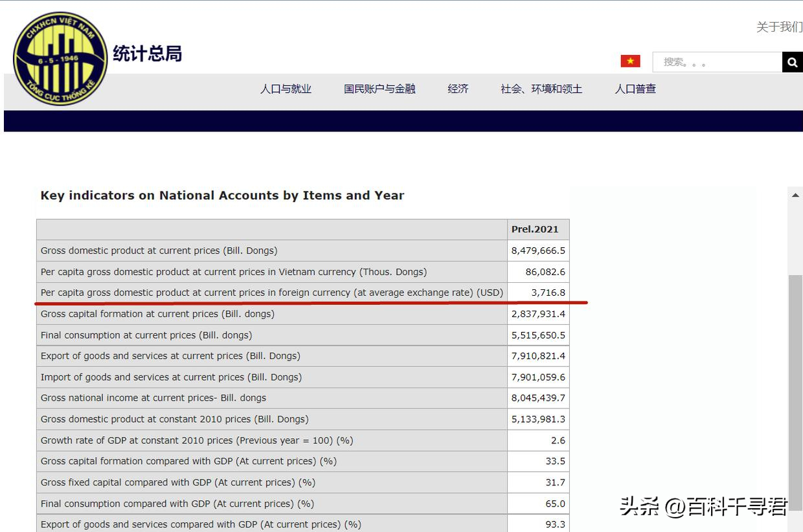Open the 人口与就业 menu

(286, 89)
